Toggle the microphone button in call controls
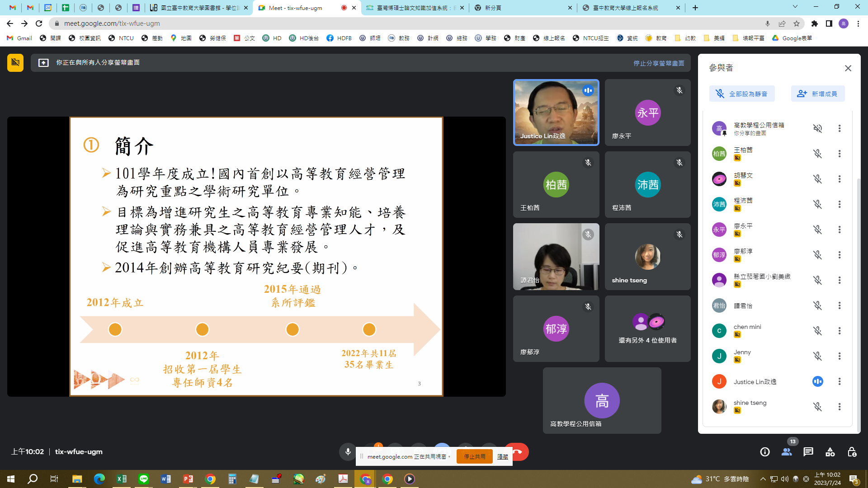 point(348,451)
